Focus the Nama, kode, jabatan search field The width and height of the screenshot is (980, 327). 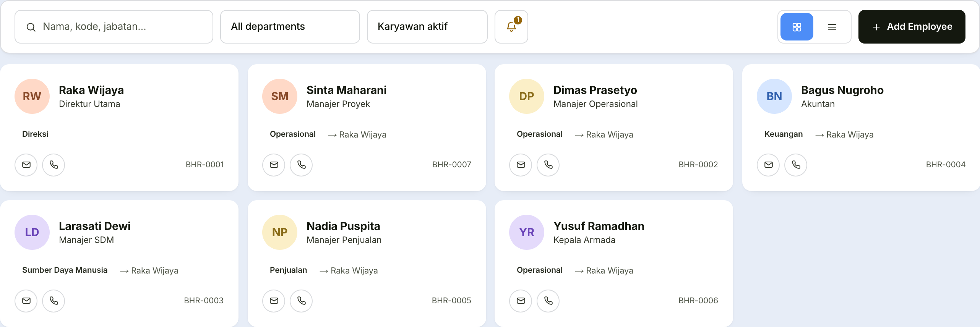(114, 27)
